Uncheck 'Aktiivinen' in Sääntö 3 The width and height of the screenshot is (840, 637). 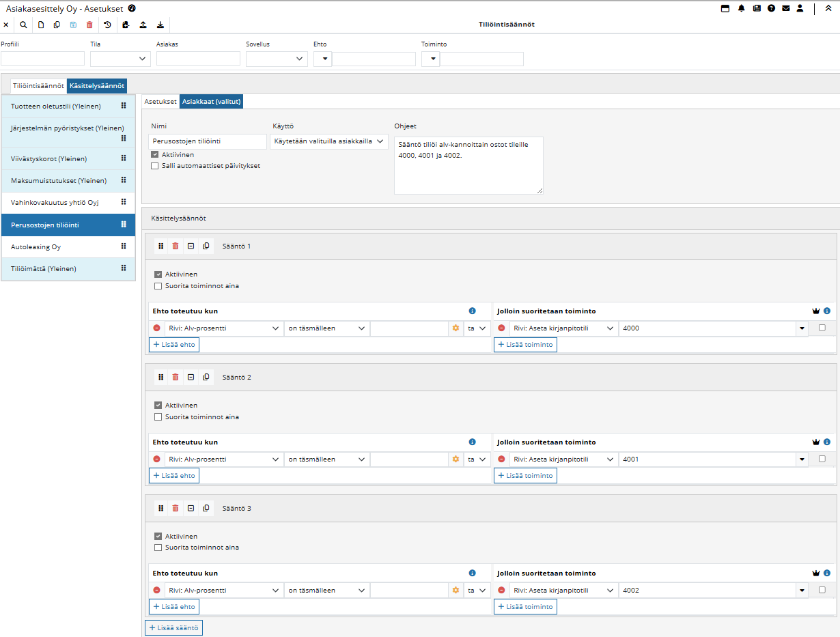coord(158,537)
